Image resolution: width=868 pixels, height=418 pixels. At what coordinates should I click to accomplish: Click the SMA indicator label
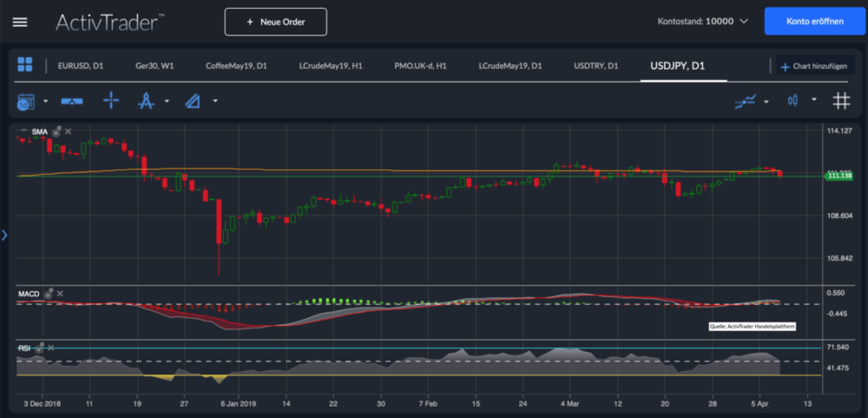[x=40, y=131]
